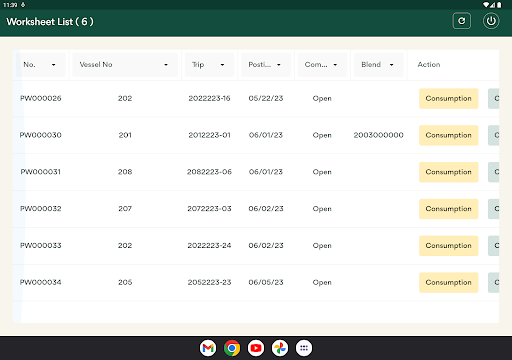
Task: Select worksheet number PW000032
Action: (41, 209)
